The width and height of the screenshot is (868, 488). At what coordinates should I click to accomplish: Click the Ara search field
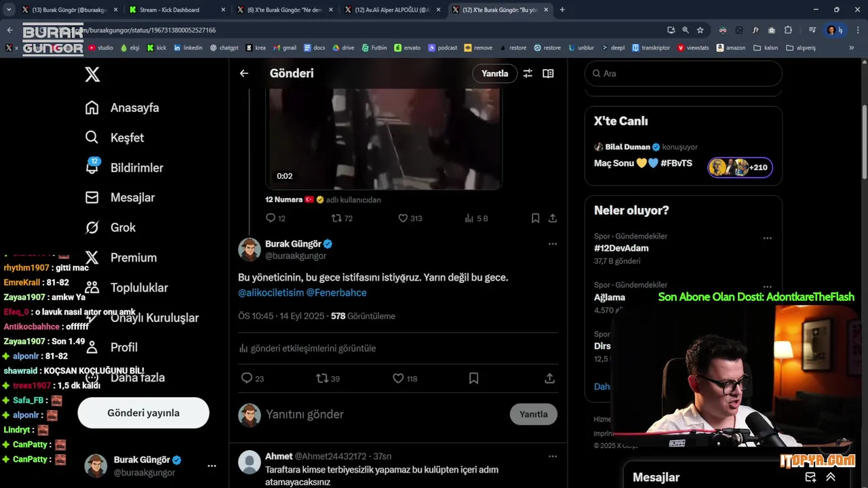tap(684, 73)
